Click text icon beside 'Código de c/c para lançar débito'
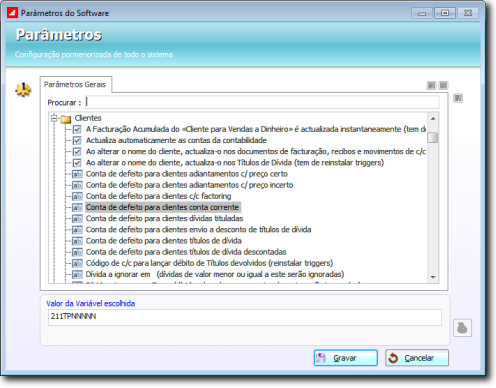 (x=77, y=263)
